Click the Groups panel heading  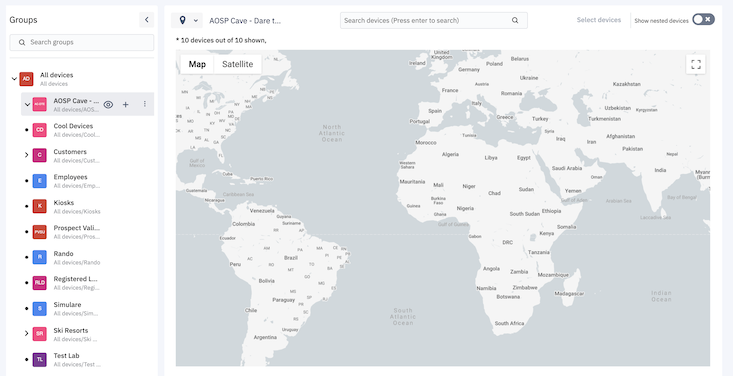[x=23, y=20]
